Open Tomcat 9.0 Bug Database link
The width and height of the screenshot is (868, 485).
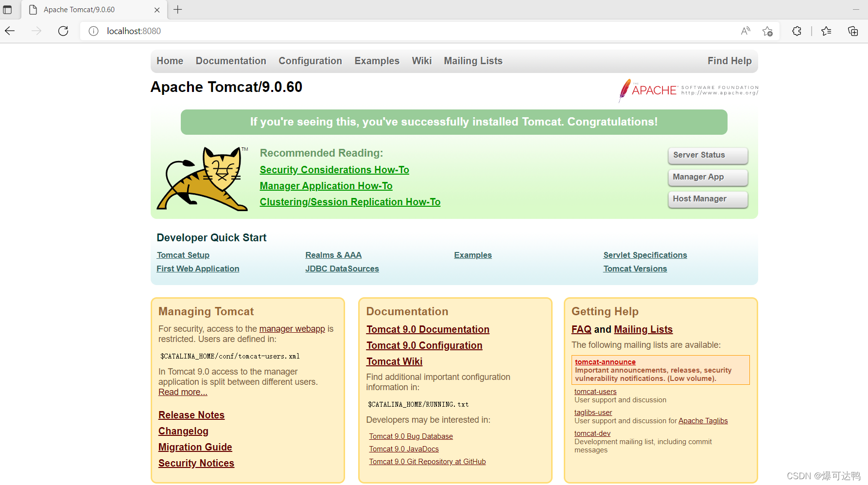coord(411,436)
